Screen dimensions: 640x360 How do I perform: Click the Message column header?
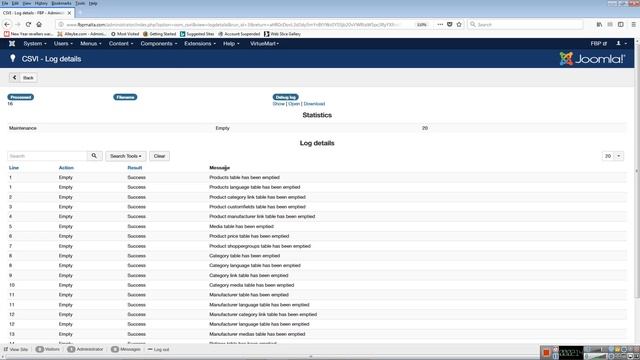point(220,168)
